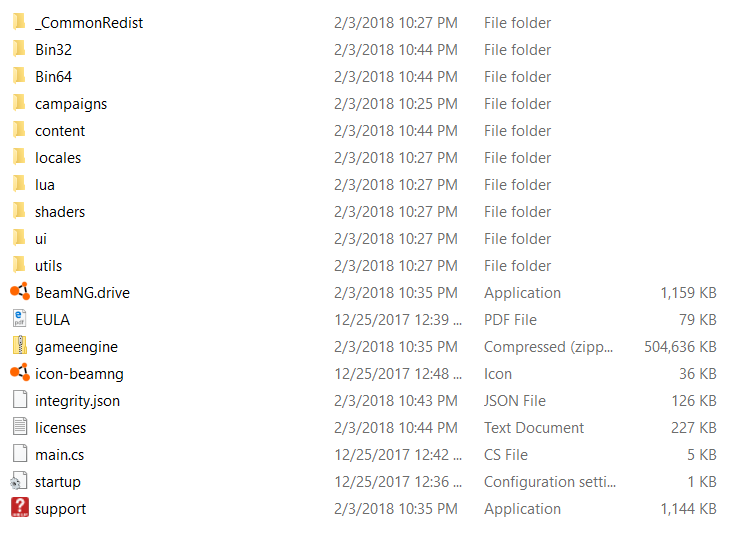Click the locales folder icon
The image size is (737, 542).
point(19,157)
